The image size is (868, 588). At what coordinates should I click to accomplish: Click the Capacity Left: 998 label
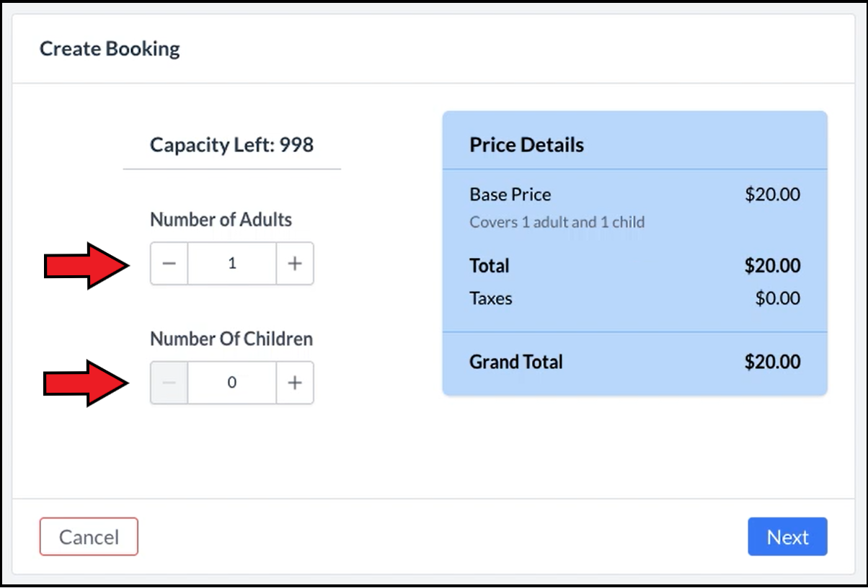point(231,145)
